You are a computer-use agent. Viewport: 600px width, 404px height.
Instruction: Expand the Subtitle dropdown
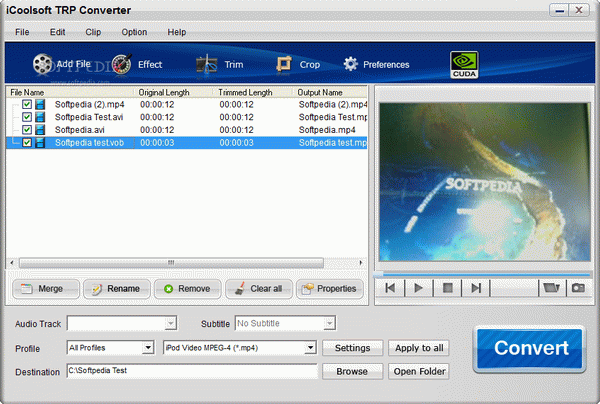click(x=329, y=323)
